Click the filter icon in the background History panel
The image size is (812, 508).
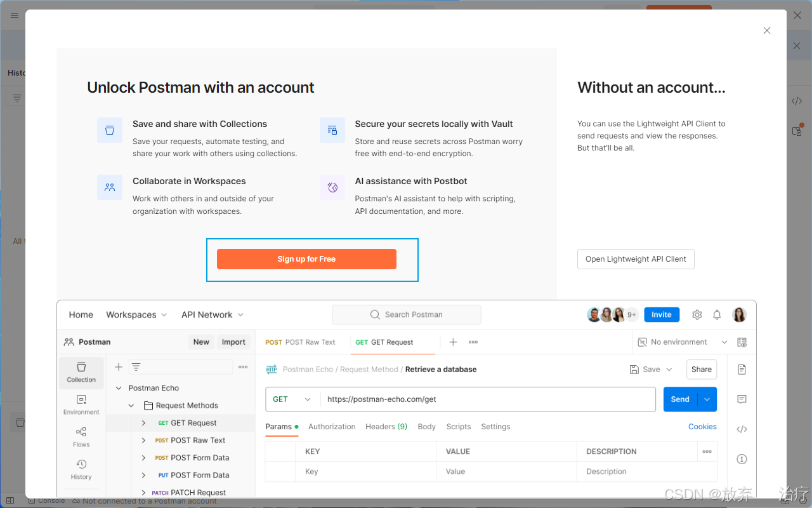(x=17, y=98)
